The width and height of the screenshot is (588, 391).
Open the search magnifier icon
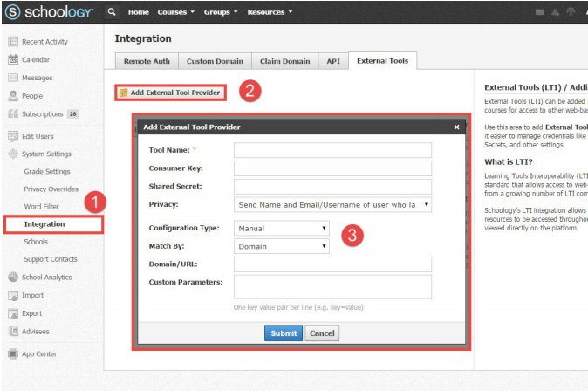point(112,12)
